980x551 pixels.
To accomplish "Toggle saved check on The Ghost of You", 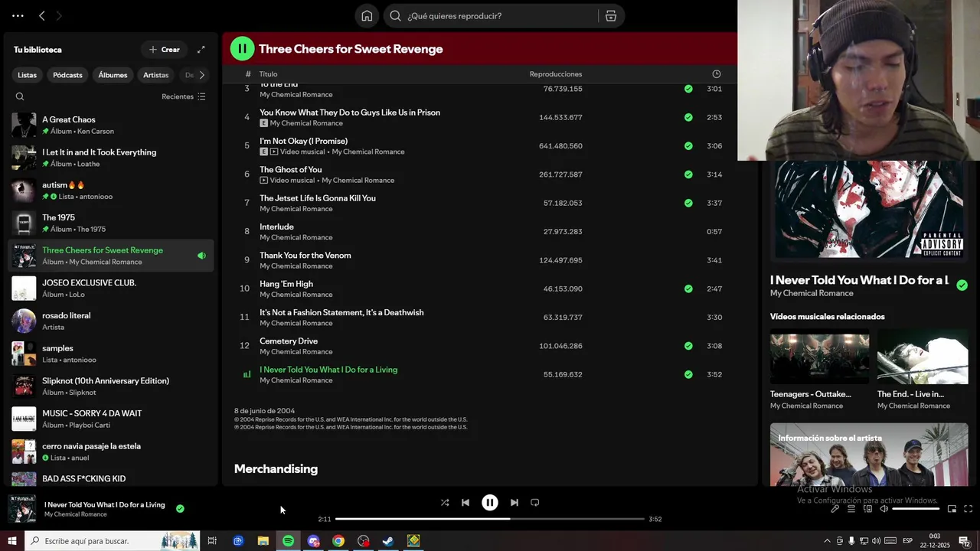I will (688, 174).
